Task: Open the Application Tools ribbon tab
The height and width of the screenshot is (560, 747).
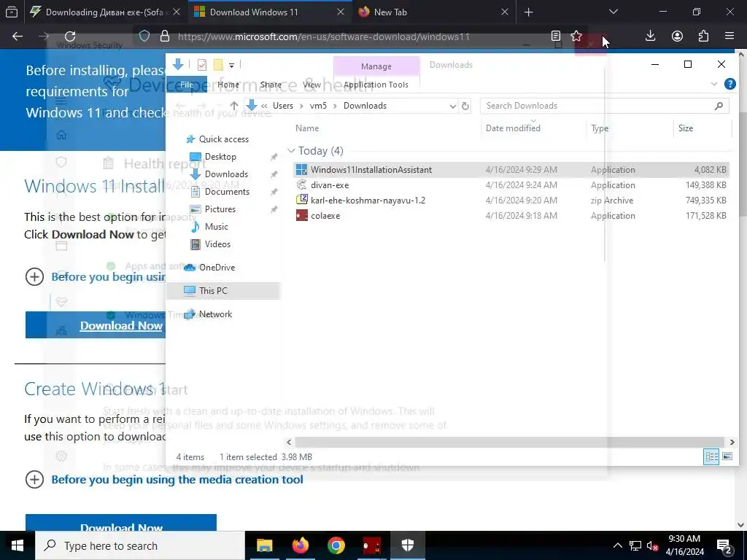Action: tap(376, 85)
